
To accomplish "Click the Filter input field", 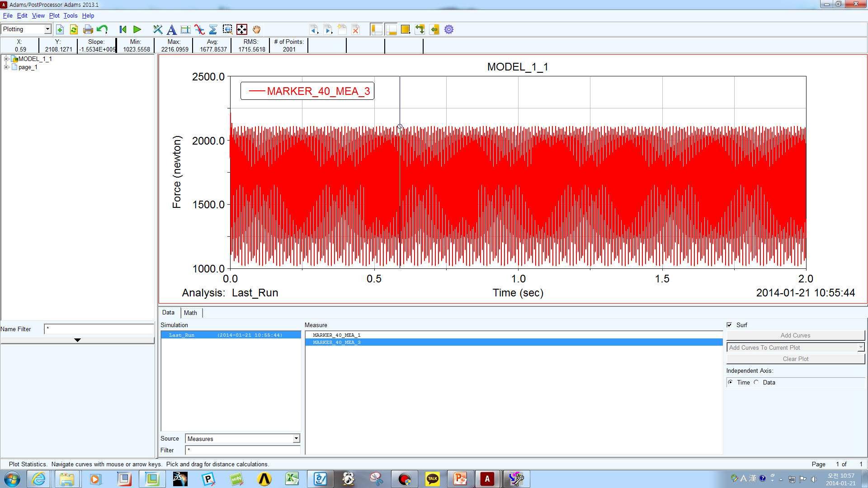I will point(243,450).
